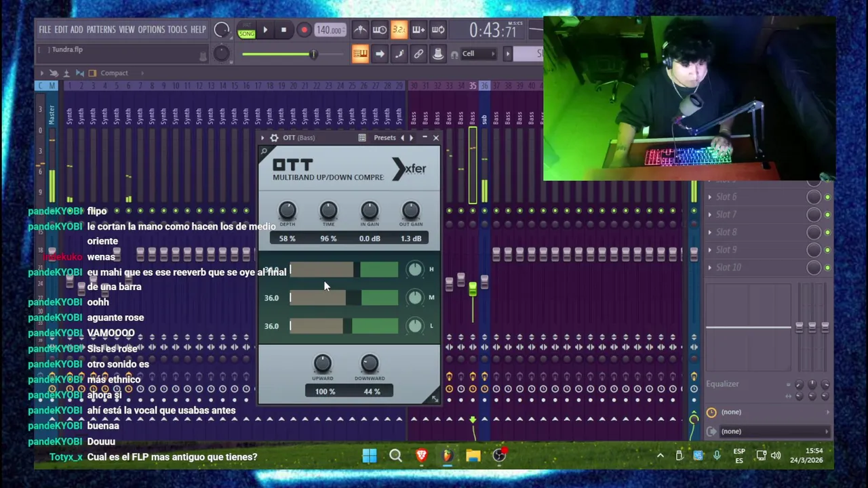Click the record button
868x488 pixels.
pos(304,30)
